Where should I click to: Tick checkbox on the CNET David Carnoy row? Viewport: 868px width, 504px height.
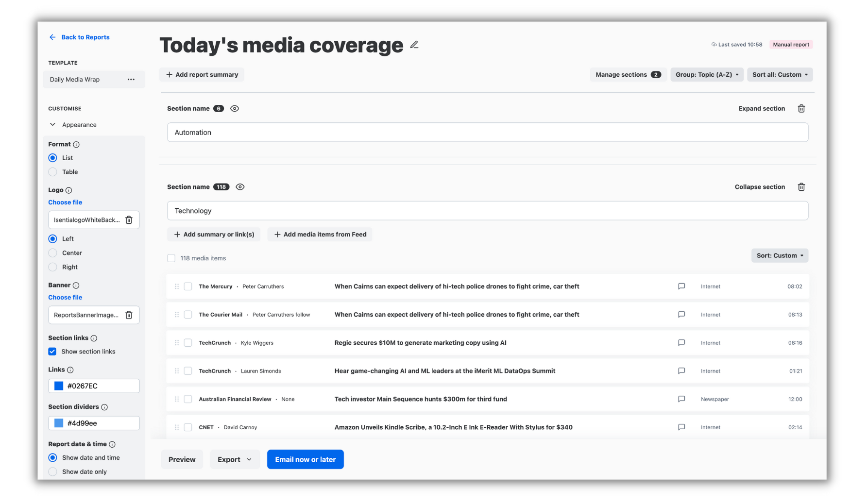click(188, 427)
